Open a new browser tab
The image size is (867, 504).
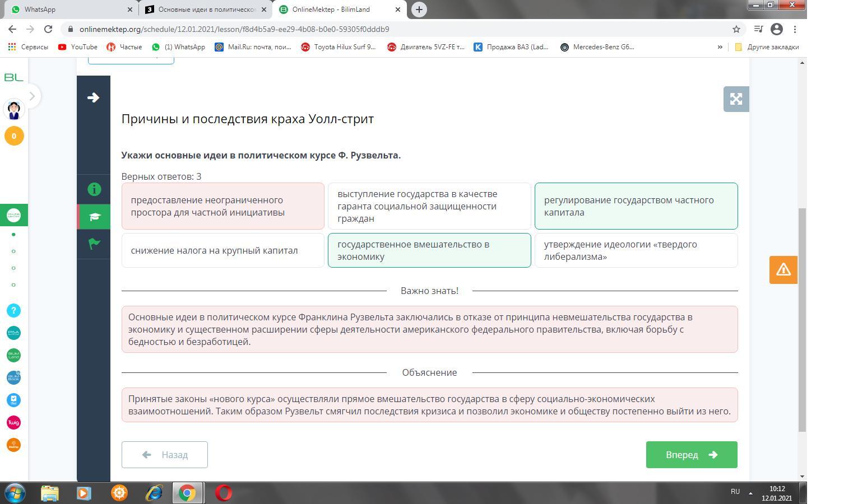tap(419, 10)
